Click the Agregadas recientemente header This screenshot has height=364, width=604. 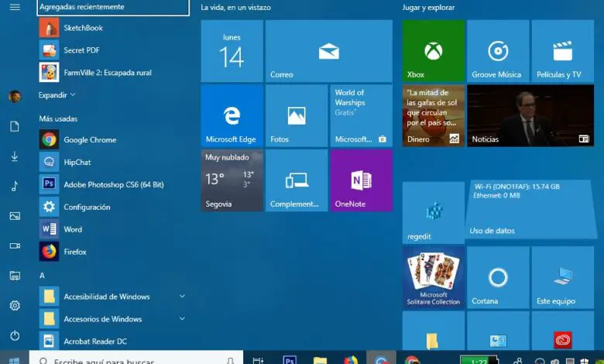click(x=113, y=7)
